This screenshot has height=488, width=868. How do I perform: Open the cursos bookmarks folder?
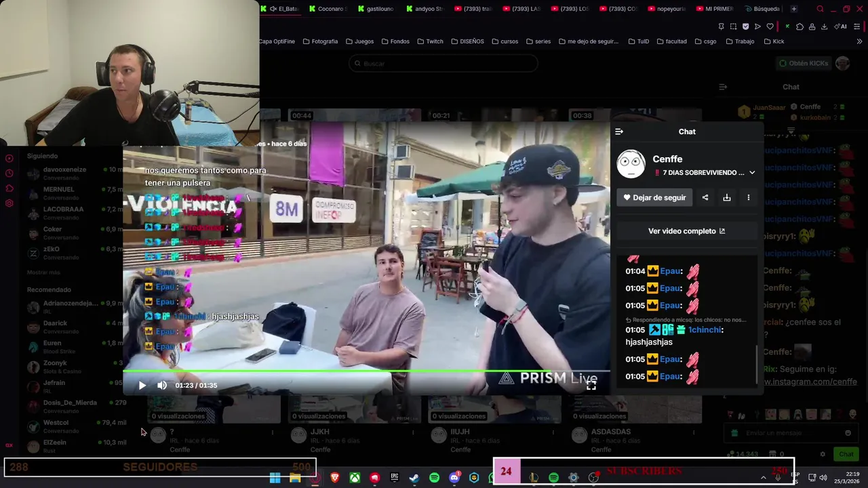[x=505, y=41]
